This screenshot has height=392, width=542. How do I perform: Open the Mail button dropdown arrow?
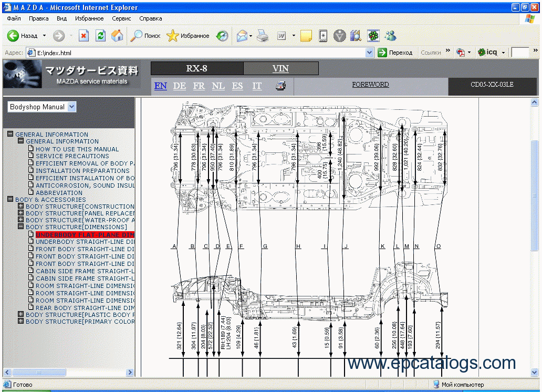pyautogui.click(x=251, y=36)
